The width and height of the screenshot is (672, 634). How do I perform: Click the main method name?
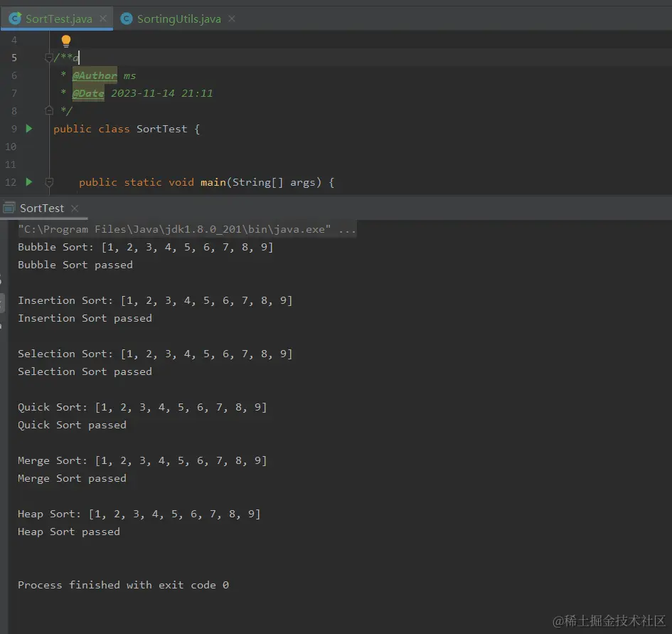coord(213,182)
